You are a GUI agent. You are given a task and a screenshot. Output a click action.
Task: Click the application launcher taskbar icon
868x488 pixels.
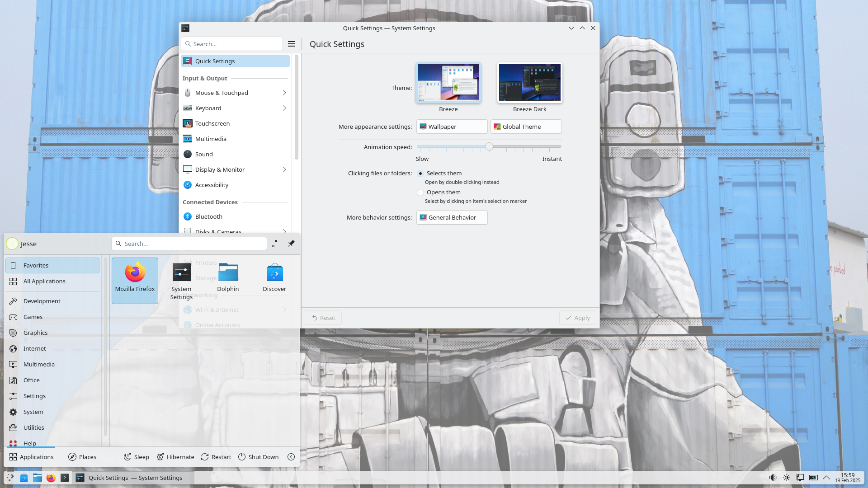pos(10,478)
